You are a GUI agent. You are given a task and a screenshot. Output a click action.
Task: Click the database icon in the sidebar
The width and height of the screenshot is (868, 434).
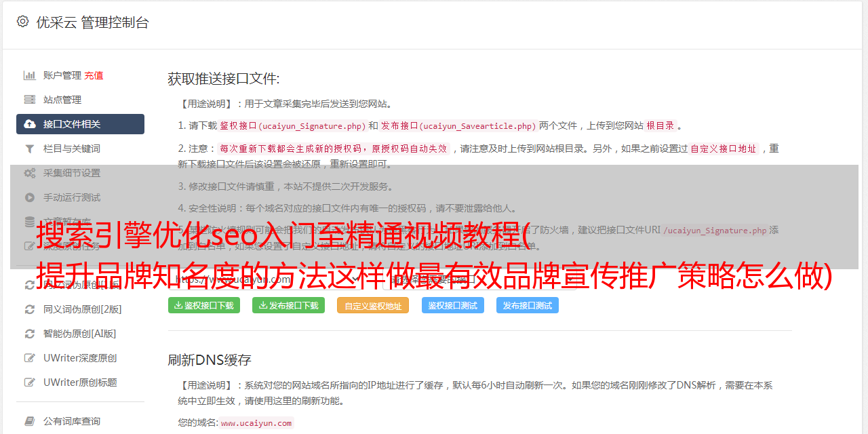click(x=30, y=222)
